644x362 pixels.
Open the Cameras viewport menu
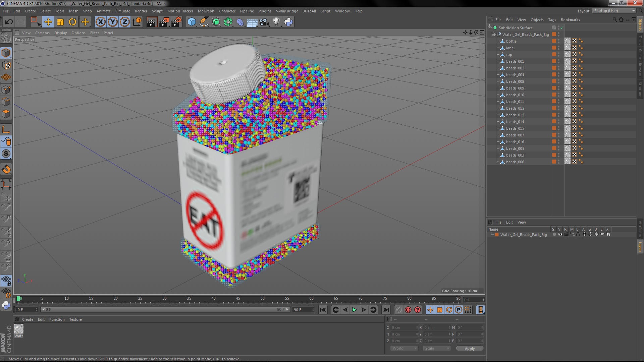click(x=42, y=33)
